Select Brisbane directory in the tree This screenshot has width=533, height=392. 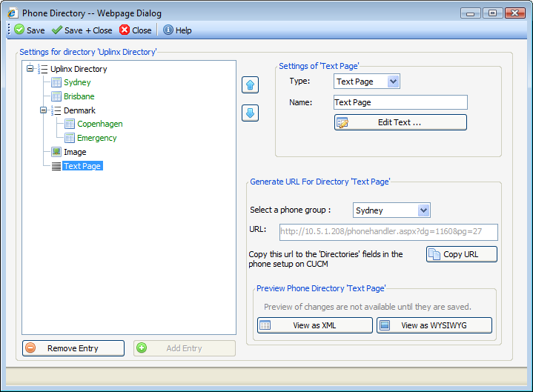(79, 96)
